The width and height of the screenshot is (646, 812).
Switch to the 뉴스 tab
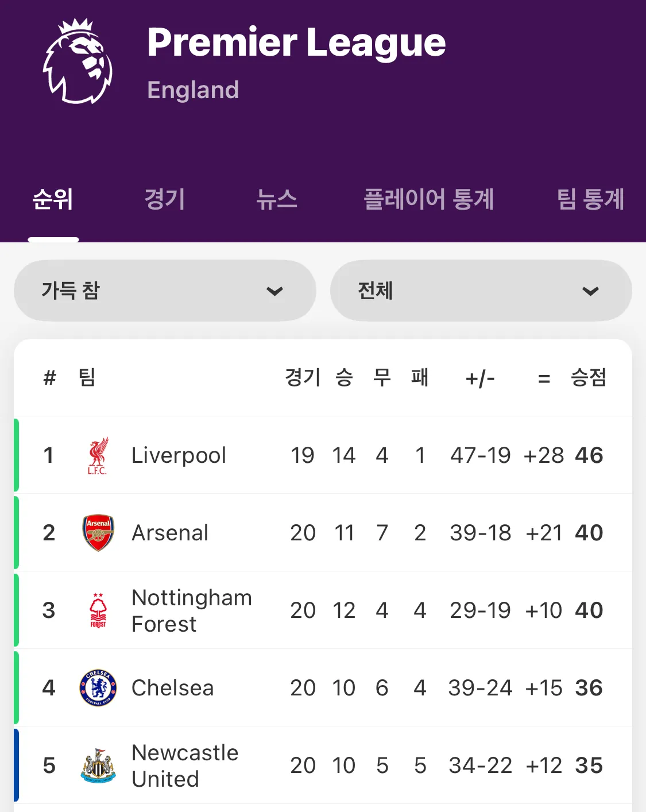click(x=277, y=199)
